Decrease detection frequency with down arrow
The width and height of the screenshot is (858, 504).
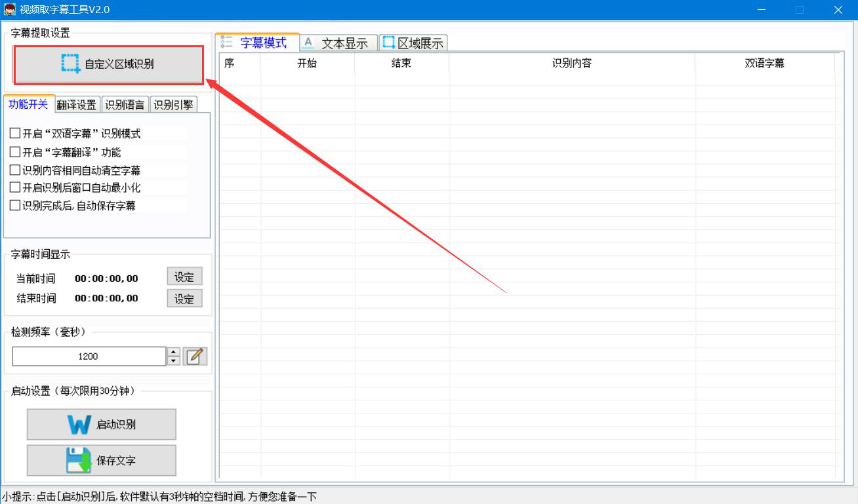pos(174,361)
